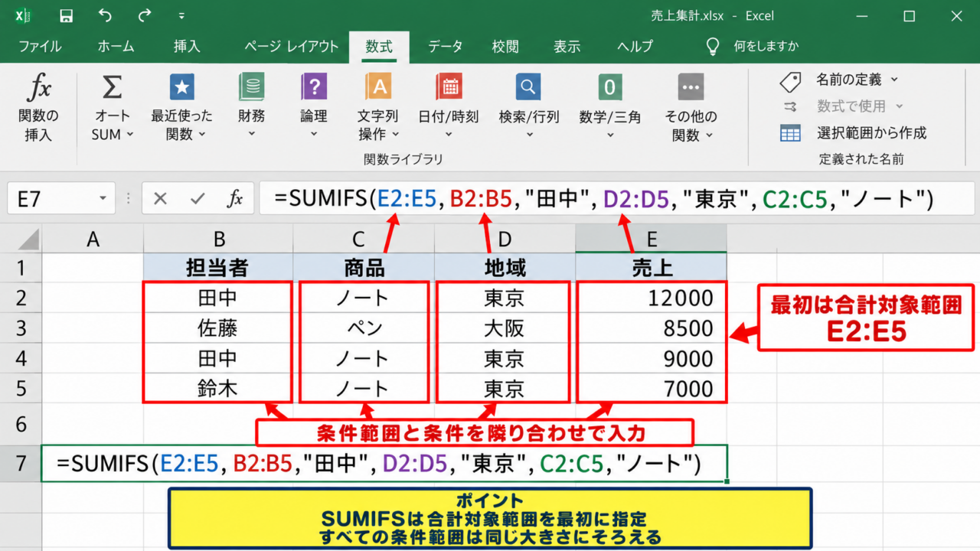Image resolution: width=980 pixels, height=551 pixels.
Task: Expand the Name Box dropdown arrow
Action: pos(103,200)
